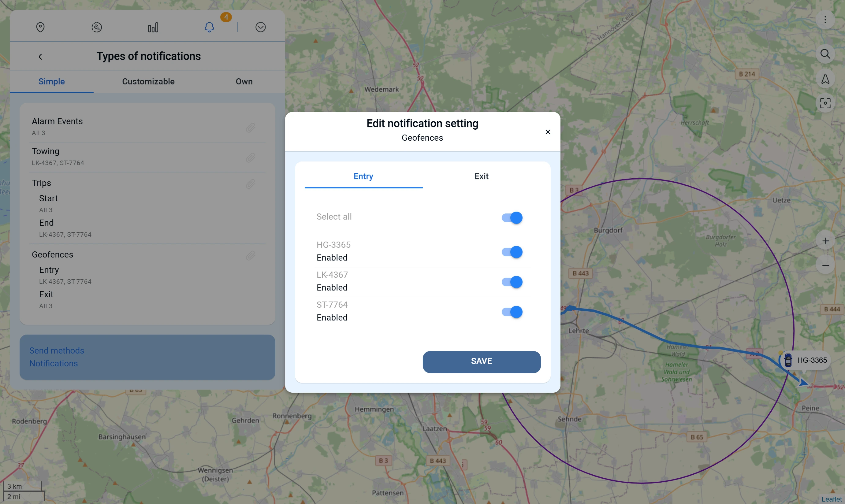This screenshot has width=845, height=504.
Task: Disable notifications for vehicle HG-3365
Action: tap(511, 252)
